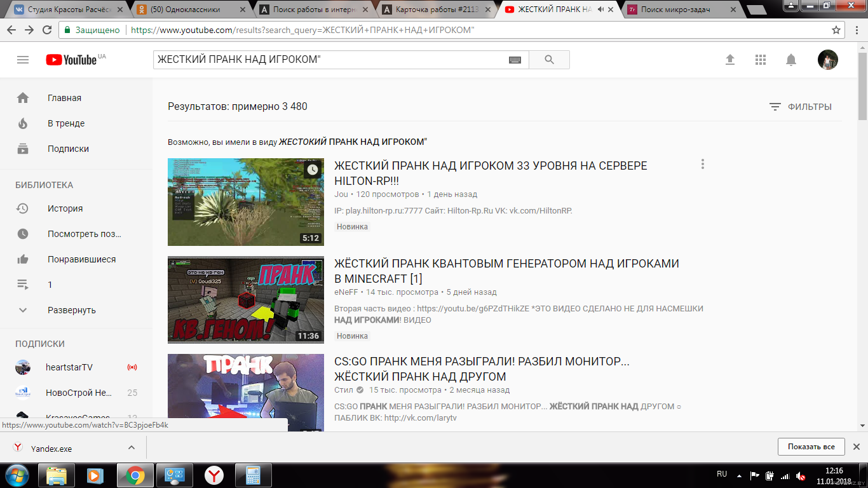
Task: Open channel Стил
Action: click(344, 390)
